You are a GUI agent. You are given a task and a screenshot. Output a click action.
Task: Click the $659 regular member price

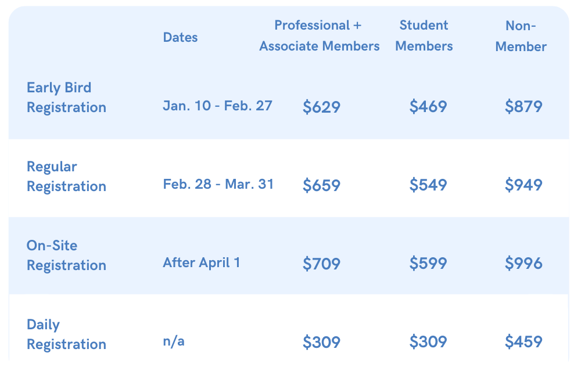click(x=321, y=185)
